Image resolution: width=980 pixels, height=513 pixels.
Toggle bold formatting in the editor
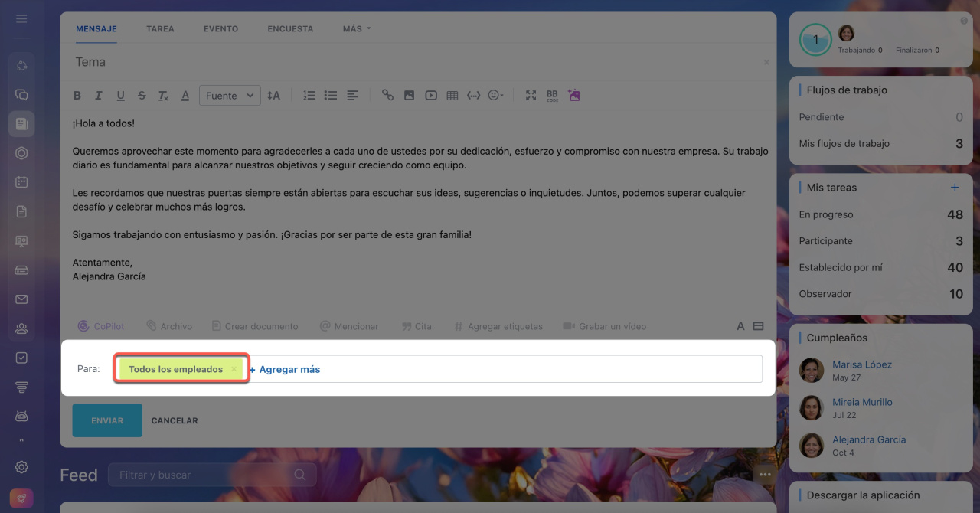coord(77,96)
